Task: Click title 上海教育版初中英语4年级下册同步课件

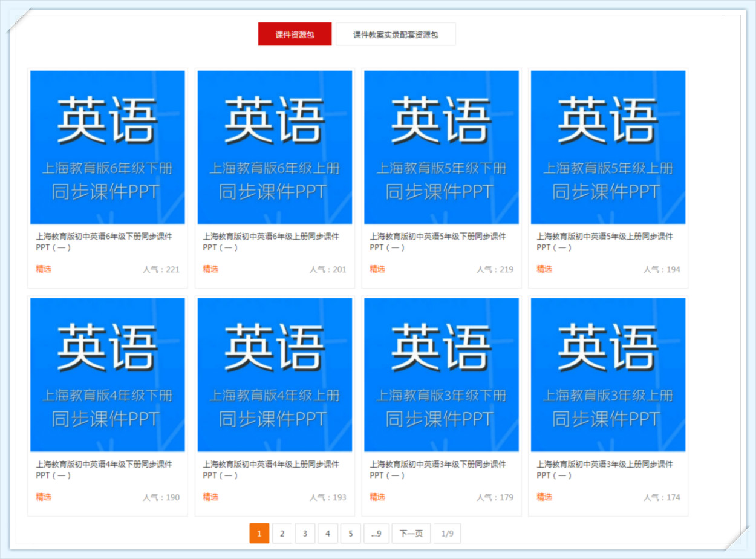Action: tap(104, 469)
